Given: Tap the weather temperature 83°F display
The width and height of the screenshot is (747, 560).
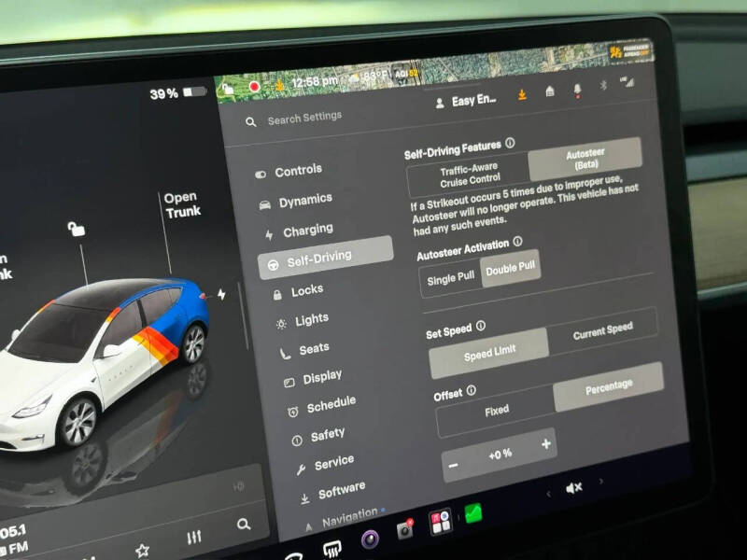Looking at the screenshot, I should coord(371,77).
